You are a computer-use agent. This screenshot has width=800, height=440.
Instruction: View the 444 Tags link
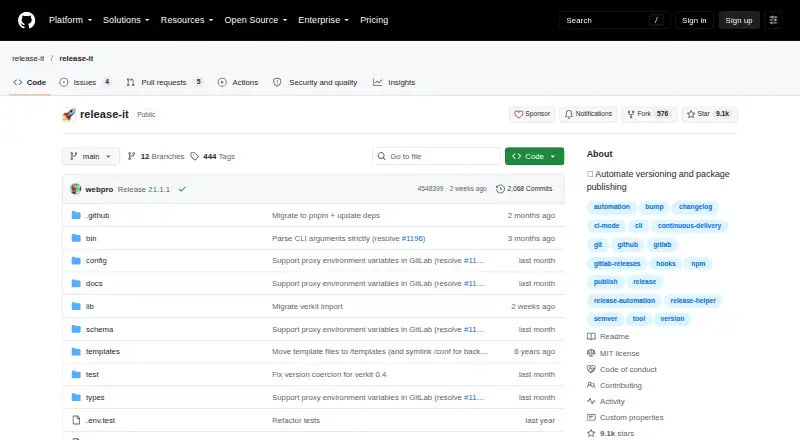click(x=212, y=156)
